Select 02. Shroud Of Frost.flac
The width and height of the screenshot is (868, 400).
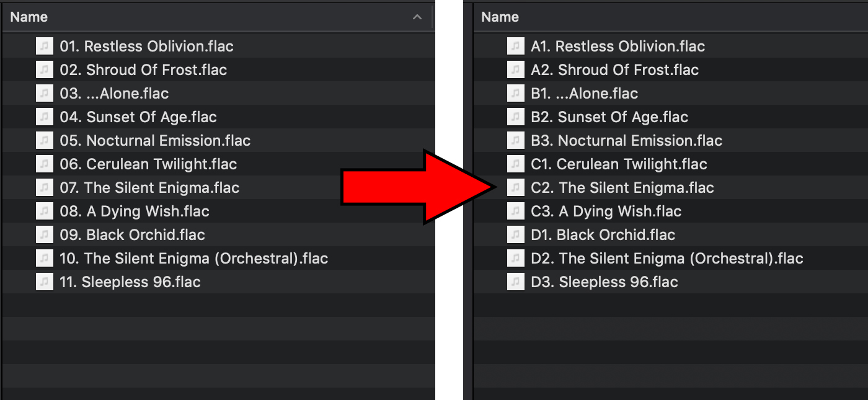(143, 70)
